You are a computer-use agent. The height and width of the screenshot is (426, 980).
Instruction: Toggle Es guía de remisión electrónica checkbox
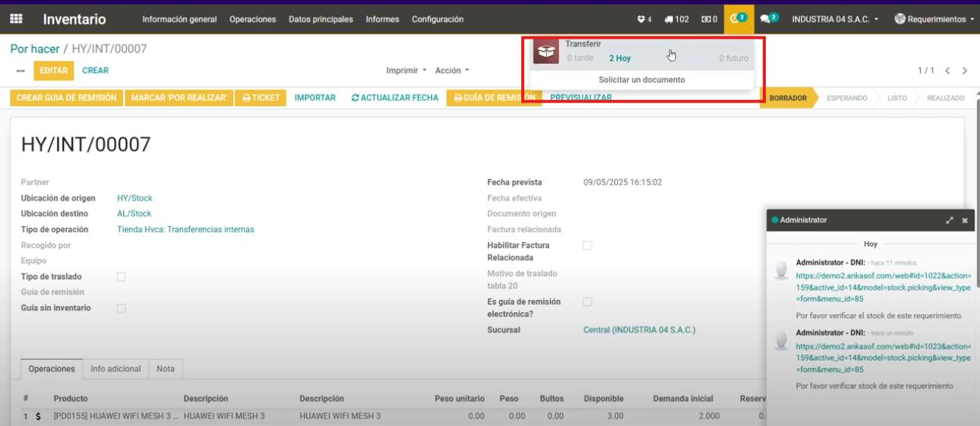pos(587,301)
